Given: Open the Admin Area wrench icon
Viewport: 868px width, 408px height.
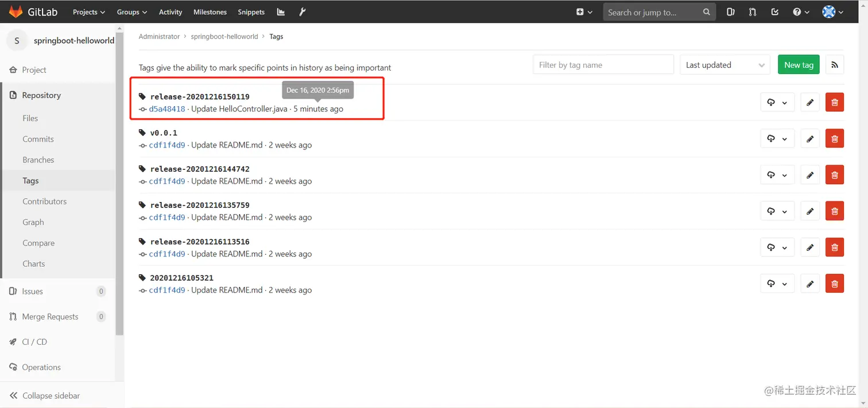Looking at the screenshot, I should [x=303, y=11].
